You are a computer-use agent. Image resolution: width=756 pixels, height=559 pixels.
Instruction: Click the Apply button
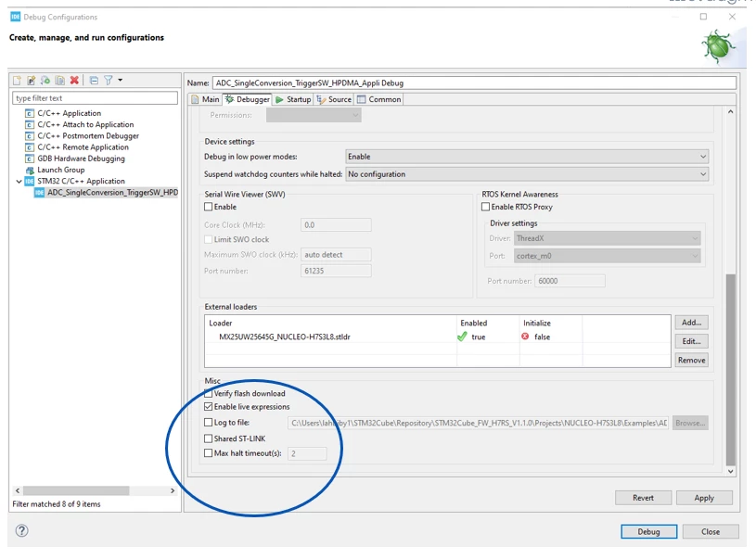tap(704, 498)
